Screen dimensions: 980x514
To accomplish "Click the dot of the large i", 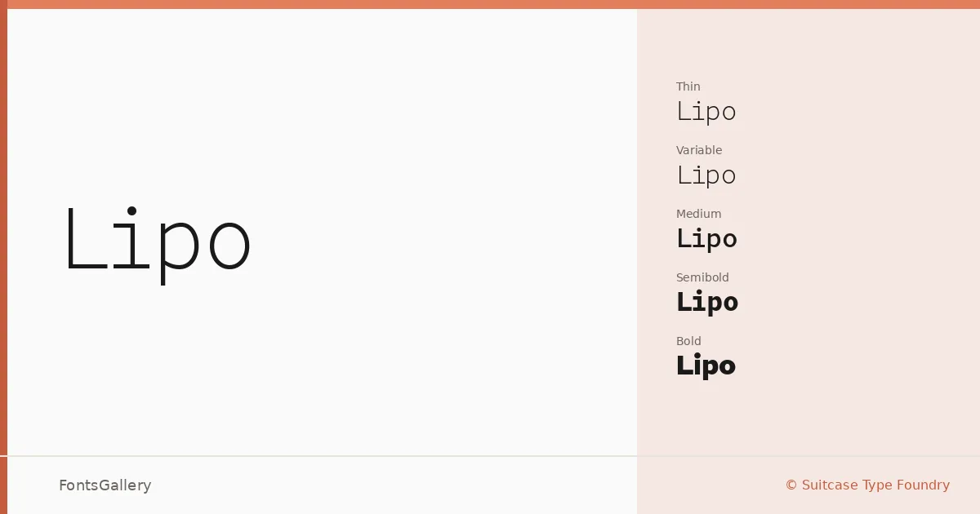I will coord(131,211).
